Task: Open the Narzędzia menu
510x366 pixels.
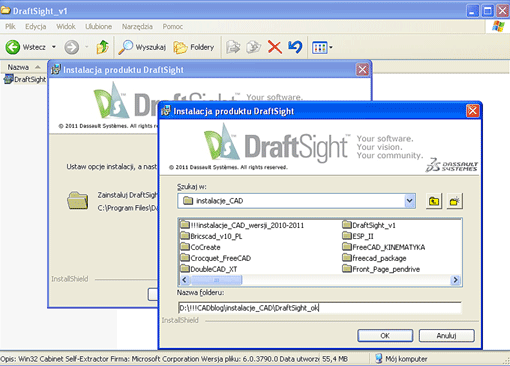Action: click(137, 26)
